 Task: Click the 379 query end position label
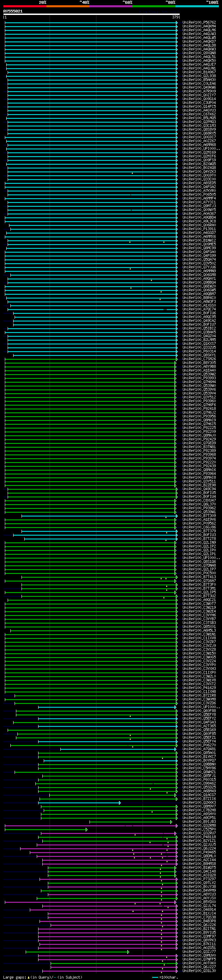175,17
